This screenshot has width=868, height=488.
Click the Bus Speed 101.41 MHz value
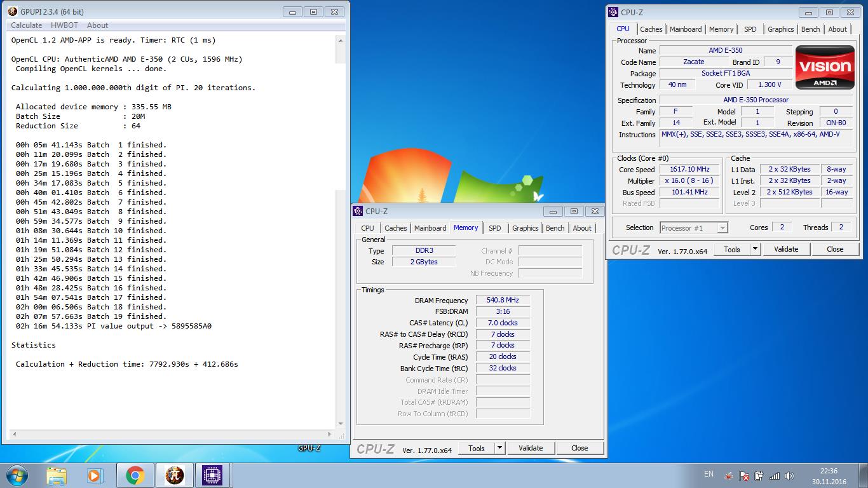(x=689, y=192)
